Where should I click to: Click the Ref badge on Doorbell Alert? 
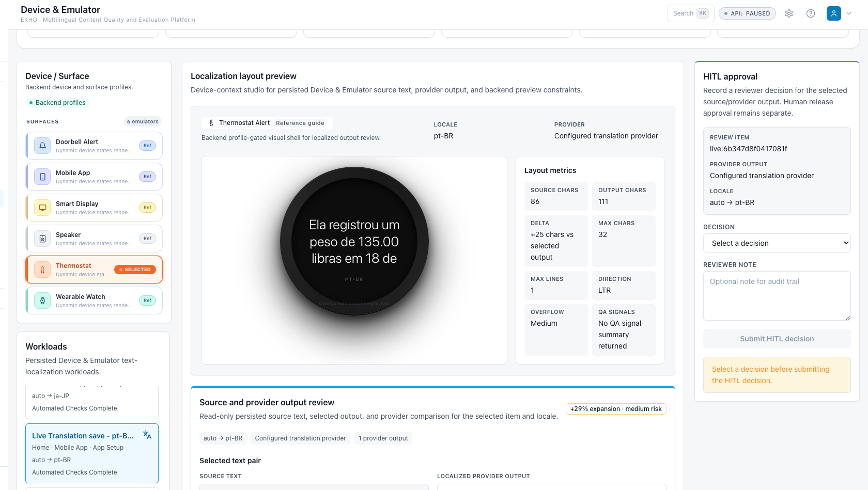point(147,146)
